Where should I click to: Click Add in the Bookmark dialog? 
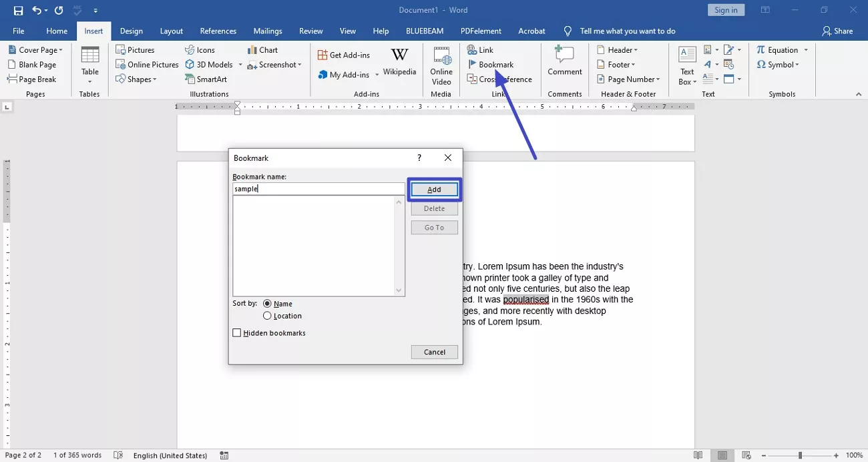[434, 189]
